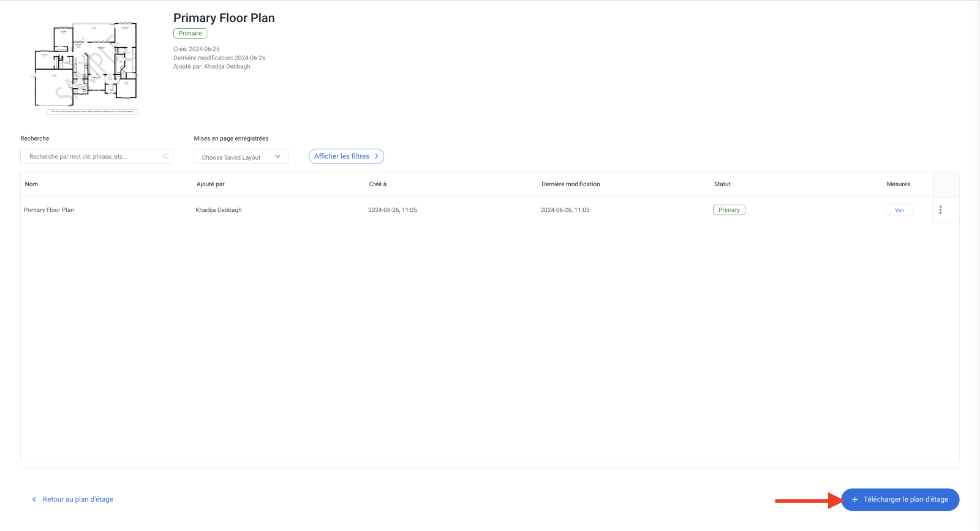
Task: Sort by the Créé à column header
Action: tap(377, 184)
